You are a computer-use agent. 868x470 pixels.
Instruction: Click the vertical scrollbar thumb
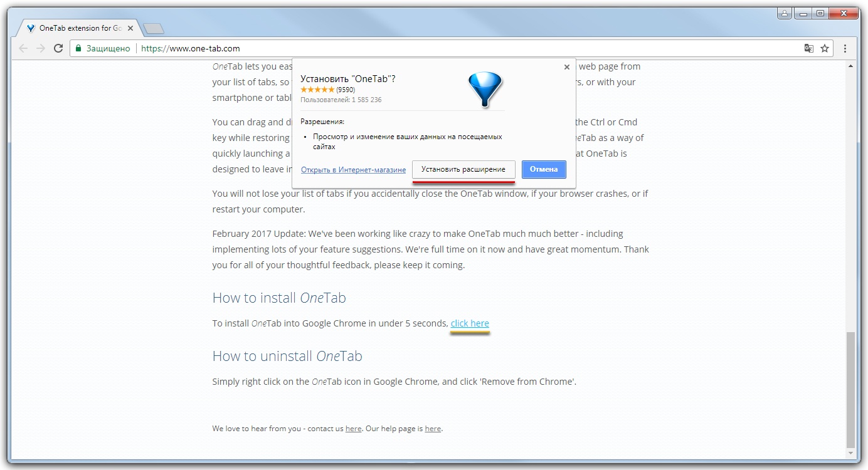[x=850, y=389]
